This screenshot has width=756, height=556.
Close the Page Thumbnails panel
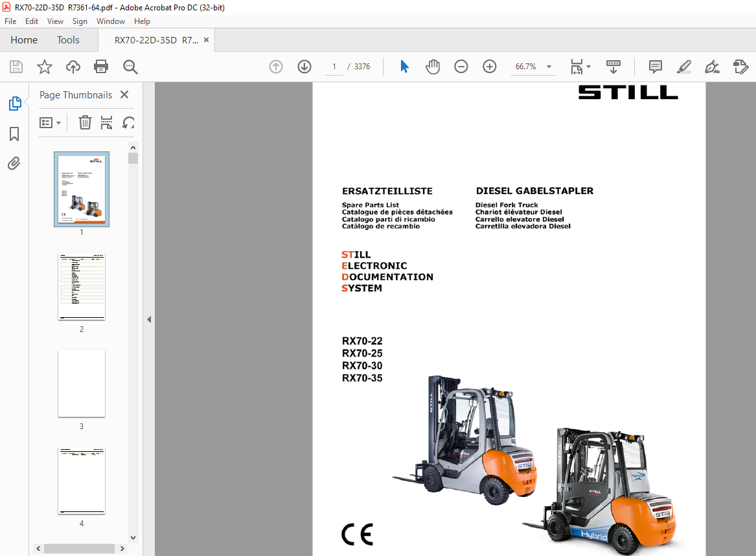pos(124,95)
